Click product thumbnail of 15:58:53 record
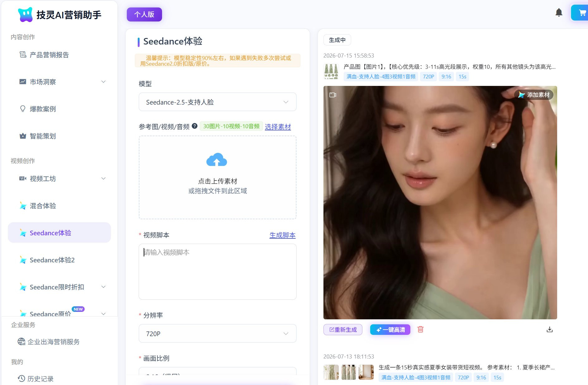Screen dimensions: 588x385 click(331, 72)
